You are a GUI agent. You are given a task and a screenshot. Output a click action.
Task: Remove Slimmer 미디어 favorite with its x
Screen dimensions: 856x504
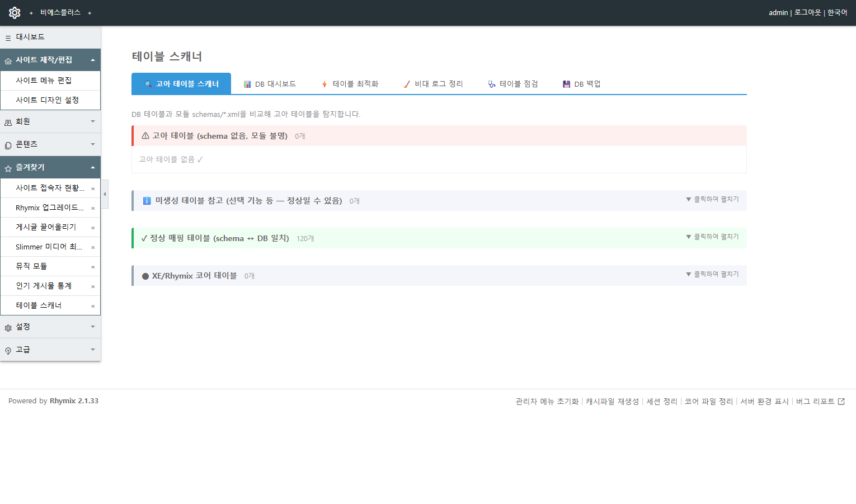pyautogui.click(x=93, y=248)
